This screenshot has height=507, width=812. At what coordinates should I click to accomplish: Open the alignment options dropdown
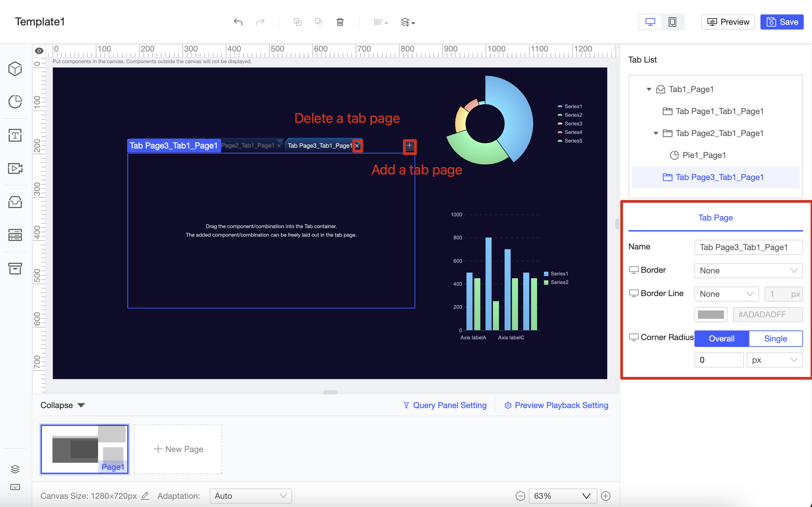pyautogui.click(x=381, y=22)
